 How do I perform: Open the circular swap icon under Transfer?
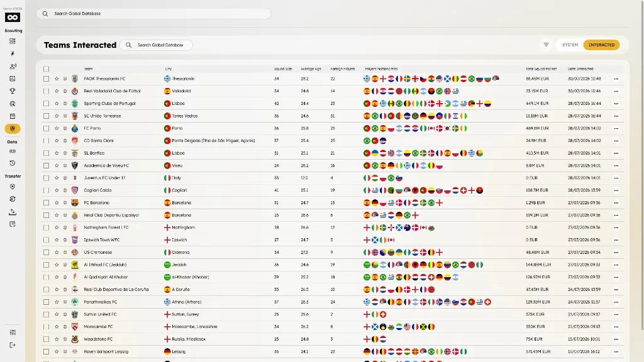point(13,199)
